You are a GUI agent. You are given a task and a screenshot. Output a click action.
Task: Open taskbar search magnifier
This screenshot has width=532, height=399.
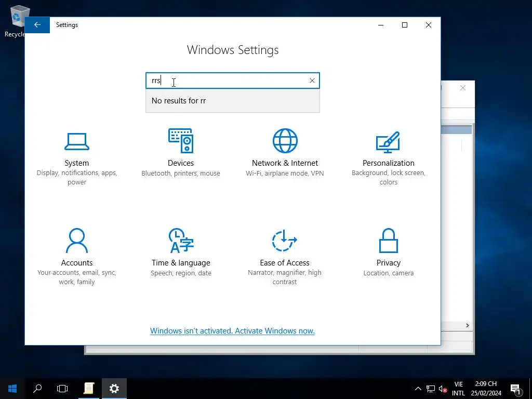37,389
